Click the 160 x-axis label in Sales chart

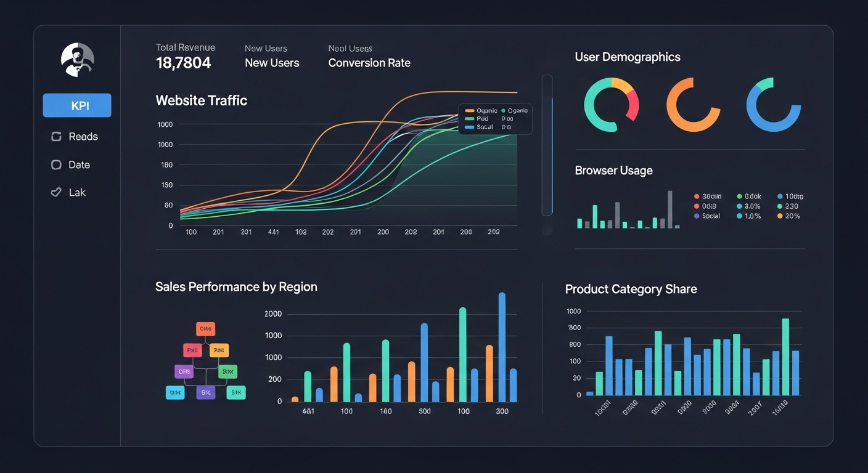386,411
